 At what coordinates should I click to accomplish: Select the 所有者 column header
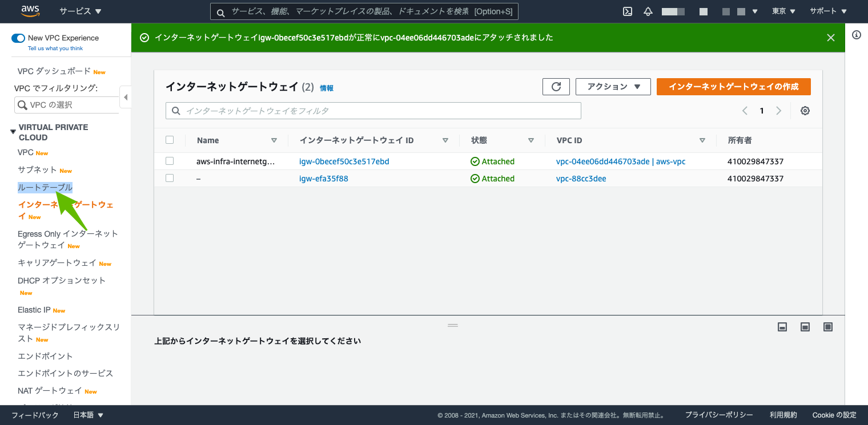pyautogui.click(x=740, y=140)
